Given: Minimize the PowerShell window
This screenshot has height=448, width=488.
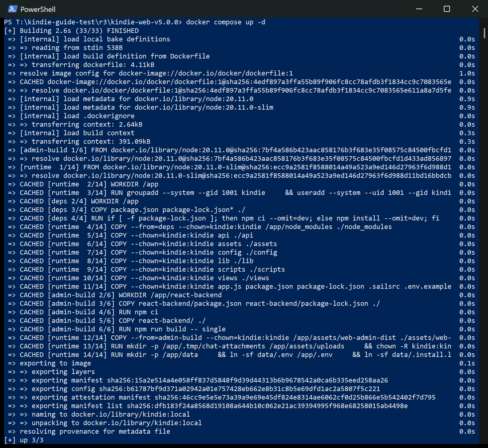Looking at the screenshot, I should click(x=419, y=9).
